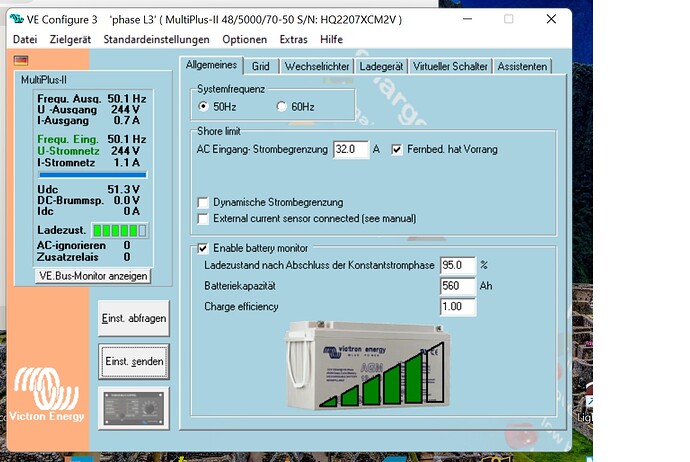Screen dimensions: 690x462
Task: Open the Standardeinstellungen menu
Action: (x=156, y=40)
